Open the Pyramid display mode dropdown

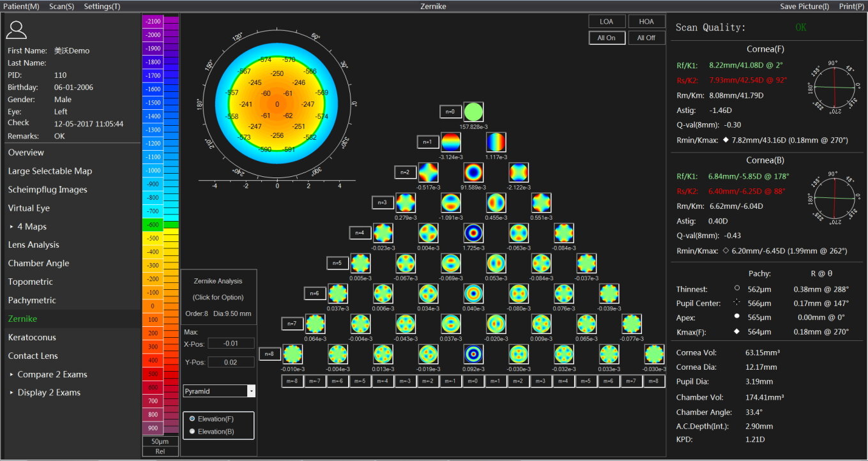pos(219,391)
